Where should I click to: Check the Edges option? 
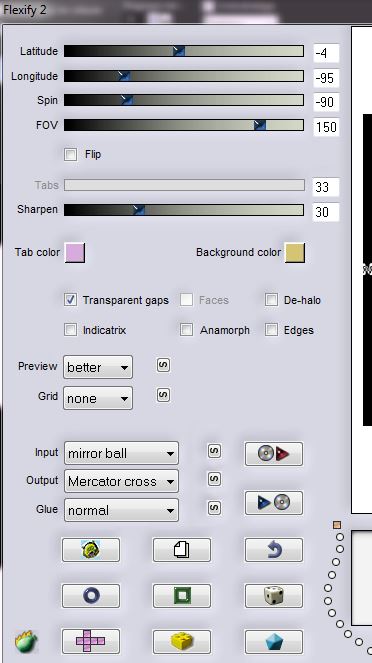[x=271, y=330]
